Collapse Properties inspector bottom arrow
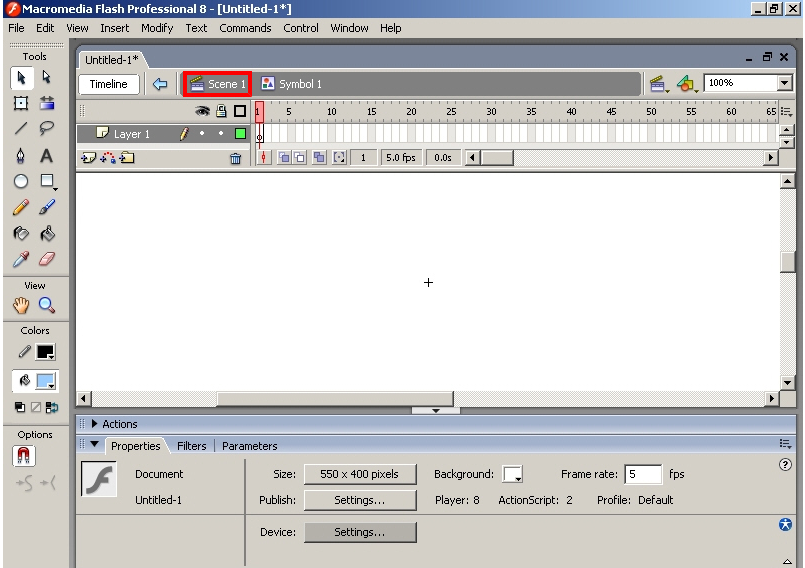Viewport: 805px width, 568px height. pyautogui.click(x=787, y=561)
